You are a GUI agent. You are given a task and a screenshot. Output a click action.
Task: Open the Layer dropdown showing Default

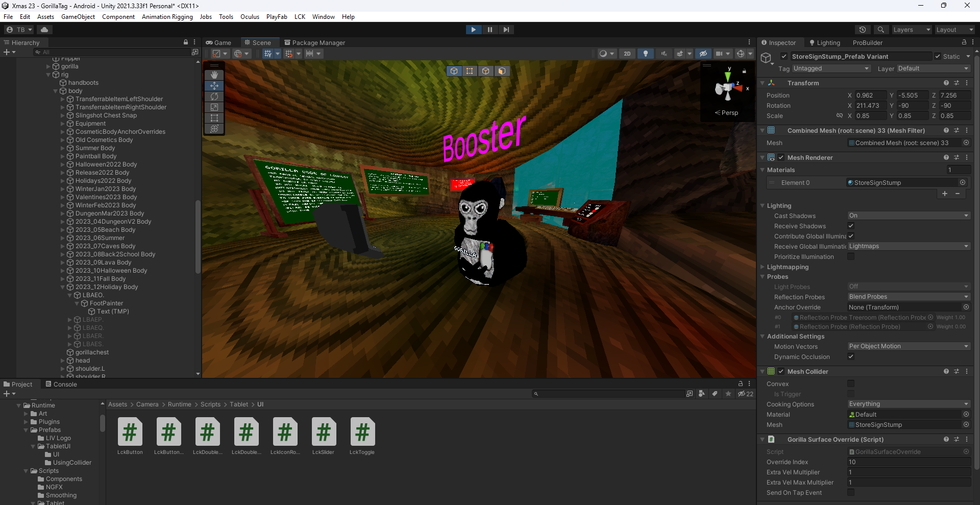pos(933,68)
